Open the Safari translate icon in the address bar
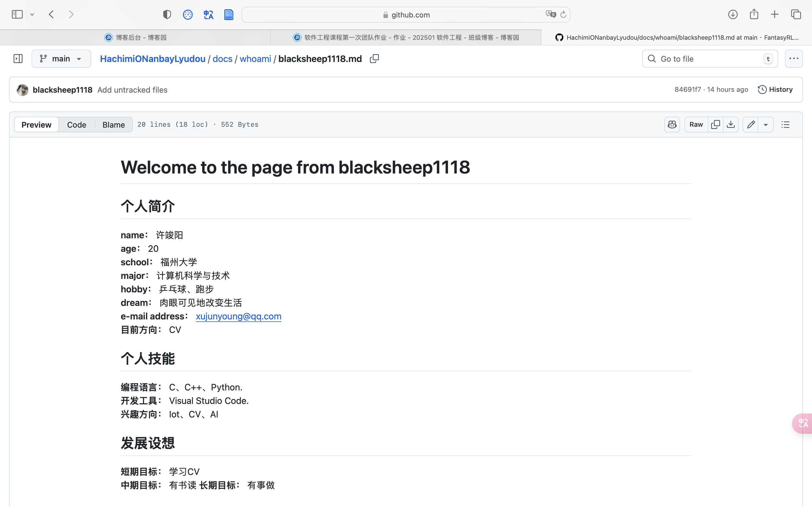 coord(551,14)
